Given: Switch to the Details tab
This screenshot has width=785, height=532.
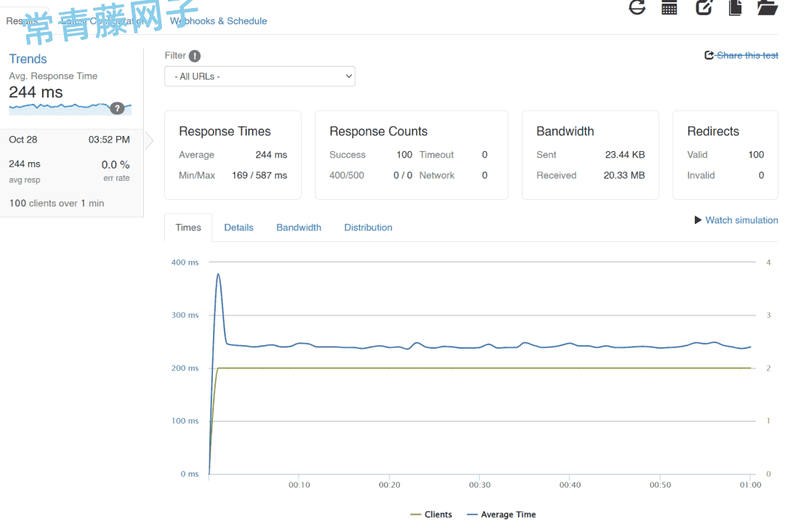Looking at the screenshot, I should tap(238, 227).
